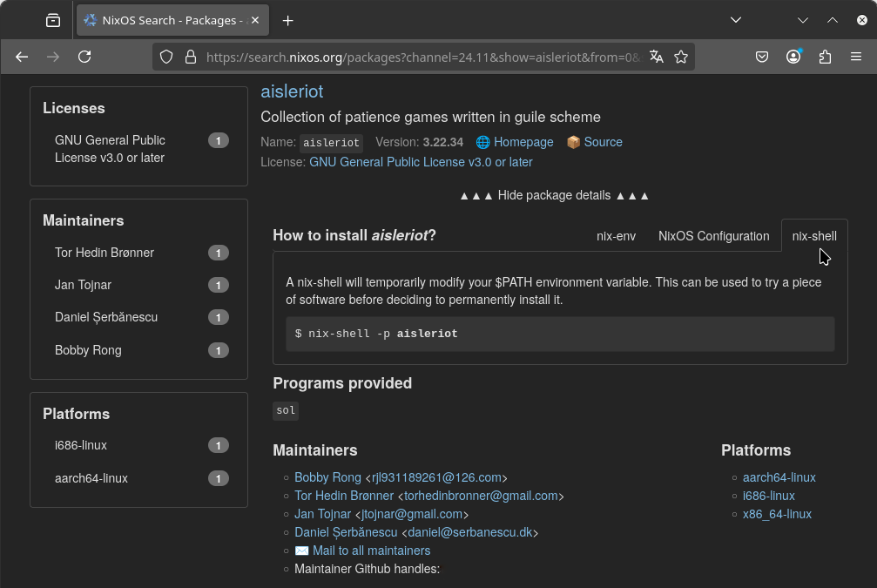Expand the list all tabs dropdown
The height and width of the screenshot is (588, 877).
736,20
